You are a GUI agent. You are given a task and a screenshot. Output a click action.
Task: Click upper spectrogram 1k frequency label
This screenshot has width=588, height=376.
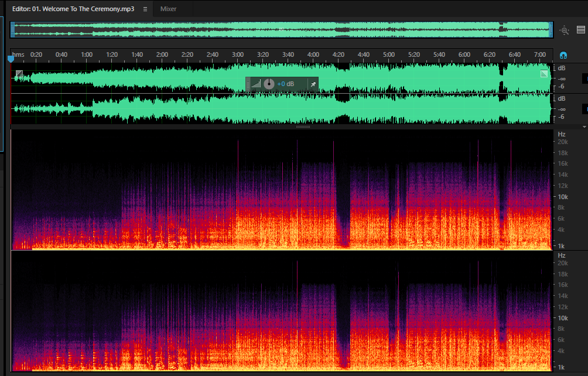(x=562, y=247)
